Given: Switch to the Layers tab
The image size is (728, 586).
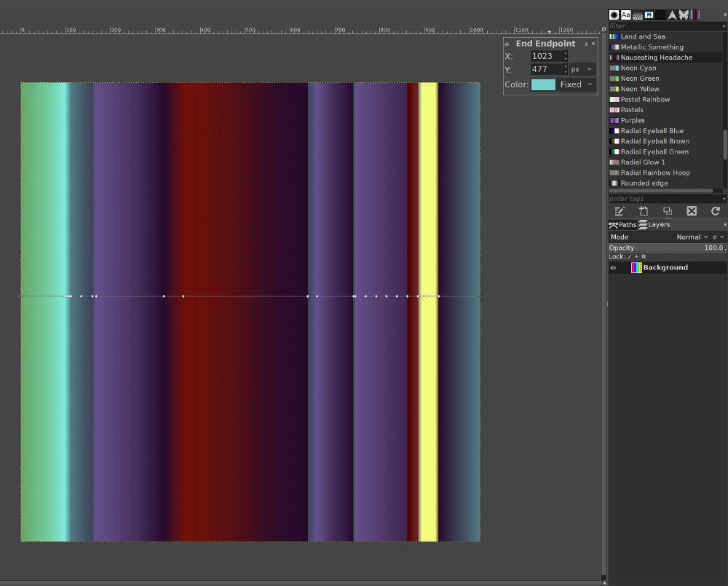Looking at the screenshot, I should tap(654, 225).
